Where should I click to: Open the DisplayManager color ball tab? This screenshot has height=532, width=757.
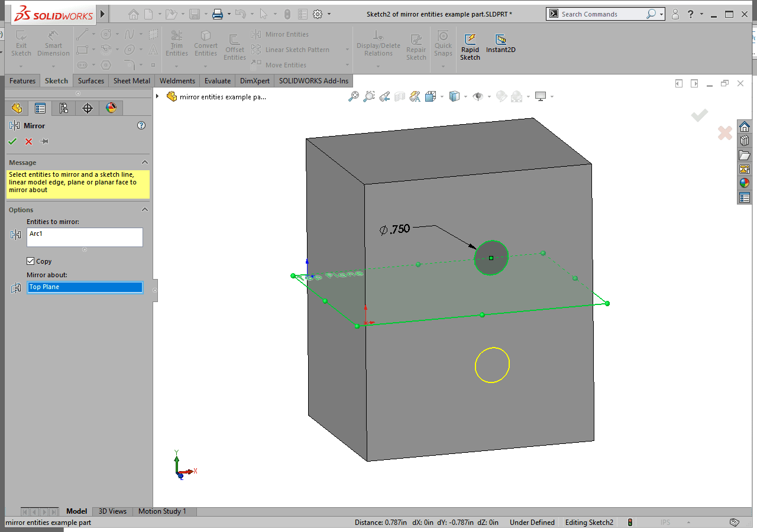[111, 108]
